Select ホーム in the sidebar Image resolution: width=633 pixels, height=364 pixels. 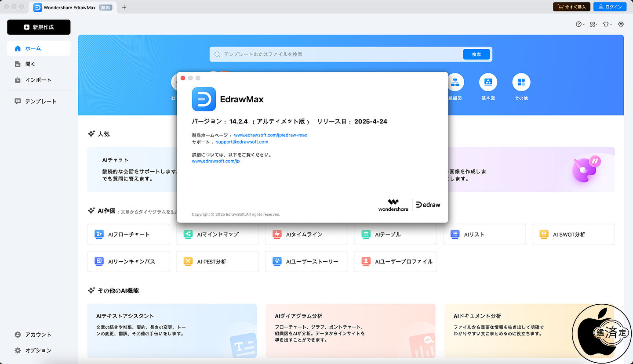click(x=39, y=48)
